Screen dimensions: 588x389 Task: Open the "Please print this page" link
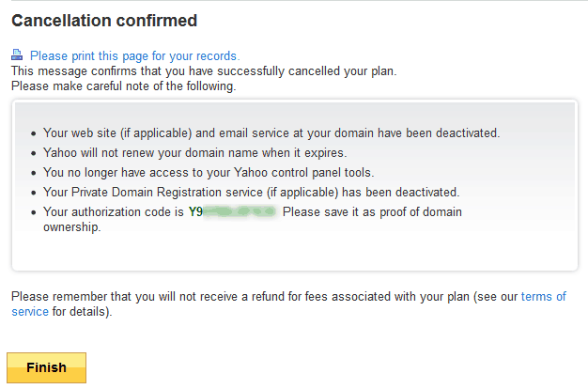pyautogui.click(x=134, y=56)
